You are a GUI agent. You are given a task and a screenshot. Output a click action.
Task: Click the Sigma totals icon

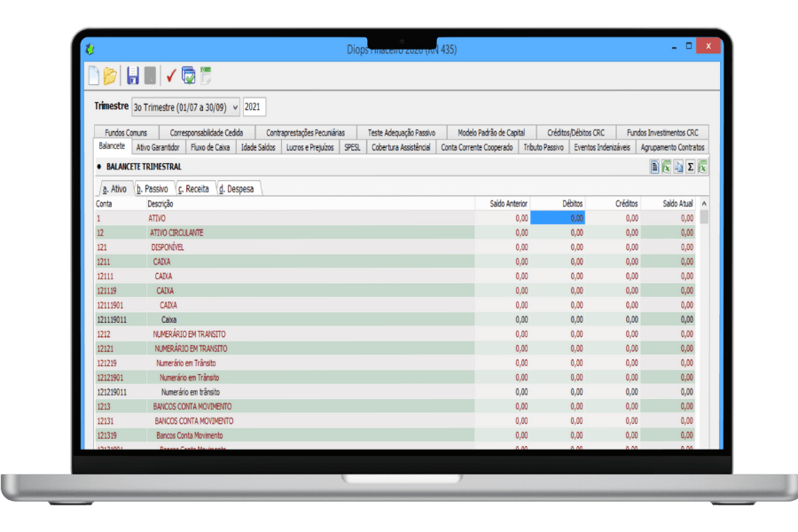click(x=690, y=167)
